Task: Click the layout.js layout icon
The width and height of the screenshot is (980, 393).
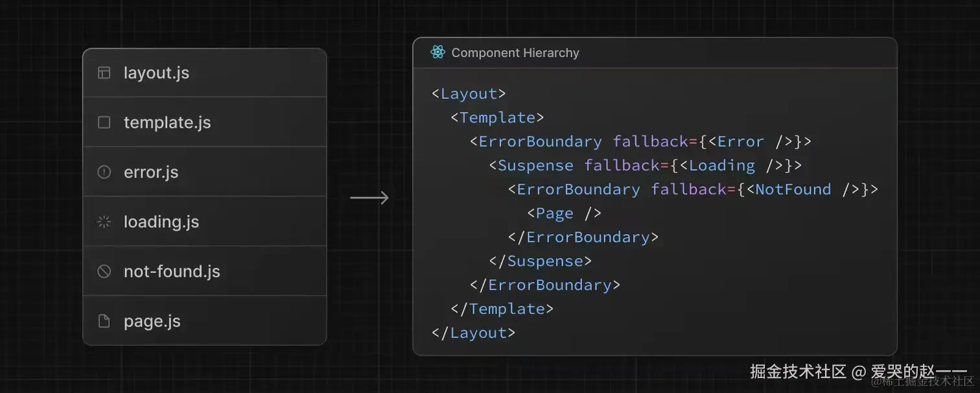Action: tap(104, 73)
